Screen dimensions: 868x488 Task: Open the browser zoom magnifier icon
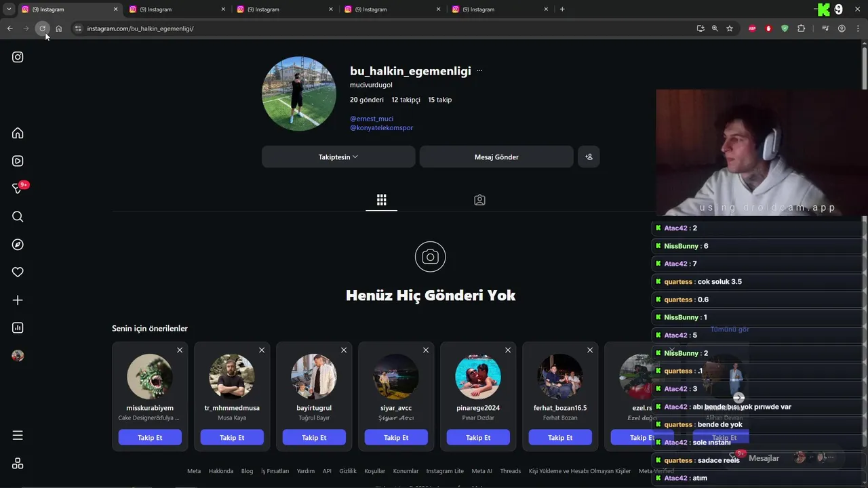click(715, 28)
